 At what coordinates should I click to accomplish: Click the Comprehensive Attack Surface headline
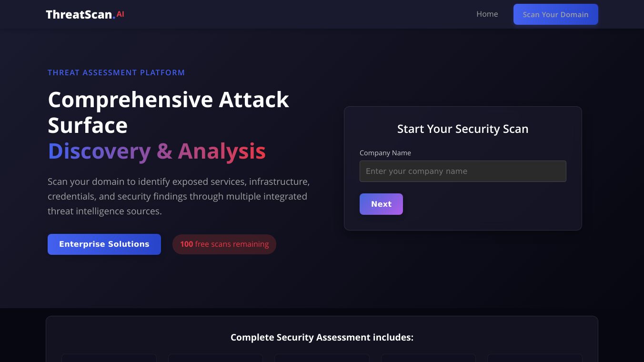tap(168, 112)
